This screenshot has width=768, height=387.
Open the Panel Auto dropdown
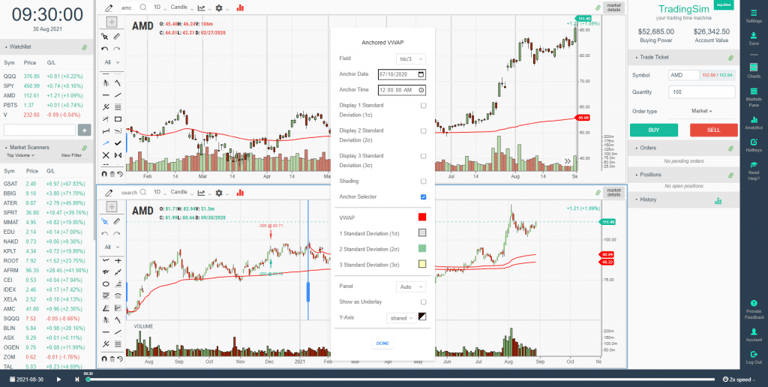pyautogui.click(x=410, y=287)
